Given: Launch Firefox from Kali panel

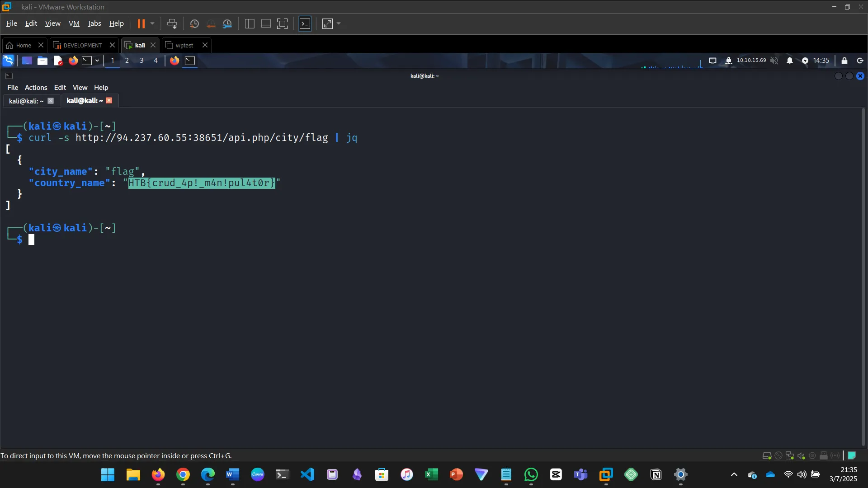Looking at the screenshot, I should click(x=73, y=61).
